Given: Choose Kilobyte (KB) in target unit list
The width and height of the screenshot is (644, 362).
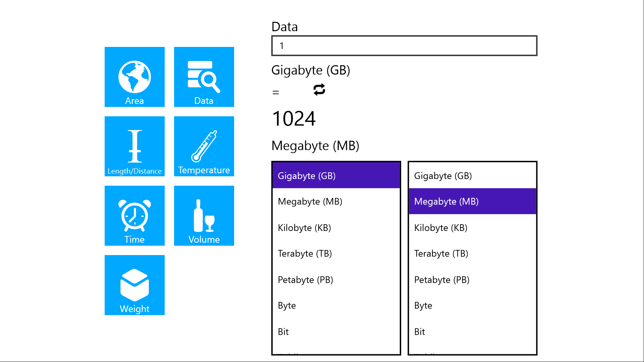Looking at the screenshot, I should point(472,228).
